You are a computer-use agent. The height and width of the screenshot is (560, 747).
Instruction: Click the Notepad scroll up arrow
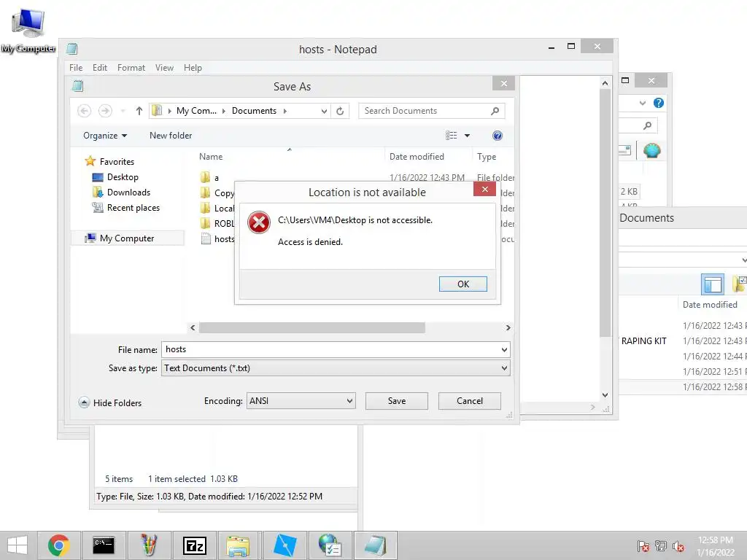coord(605,83)
